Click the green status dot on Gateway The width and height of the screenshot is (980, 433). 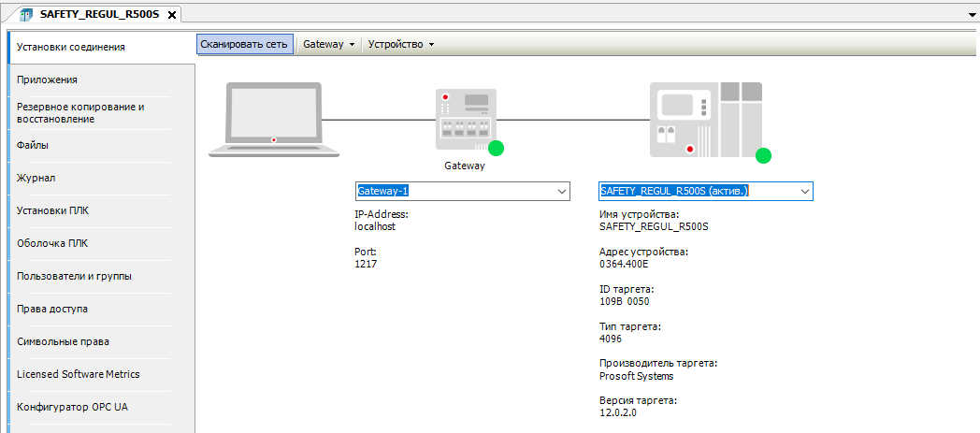(496, 148)
